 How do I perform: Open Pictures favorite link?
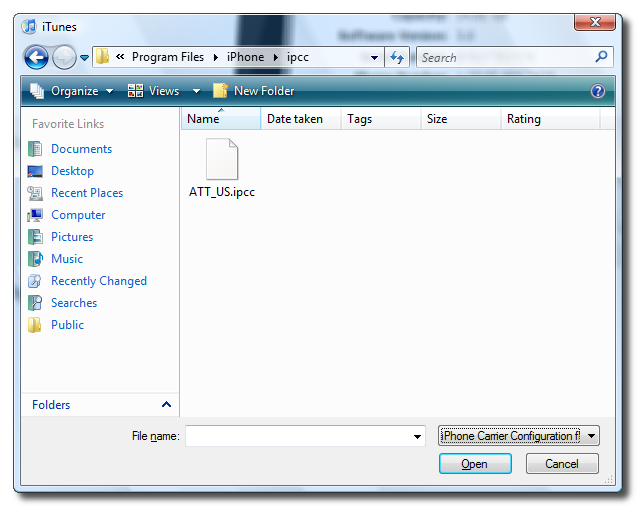[x=72, y=237]
